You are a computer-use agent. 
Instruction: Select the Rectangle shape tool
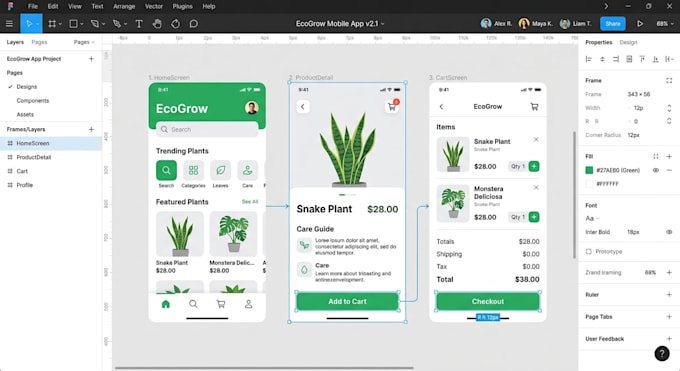click(74, 23)
